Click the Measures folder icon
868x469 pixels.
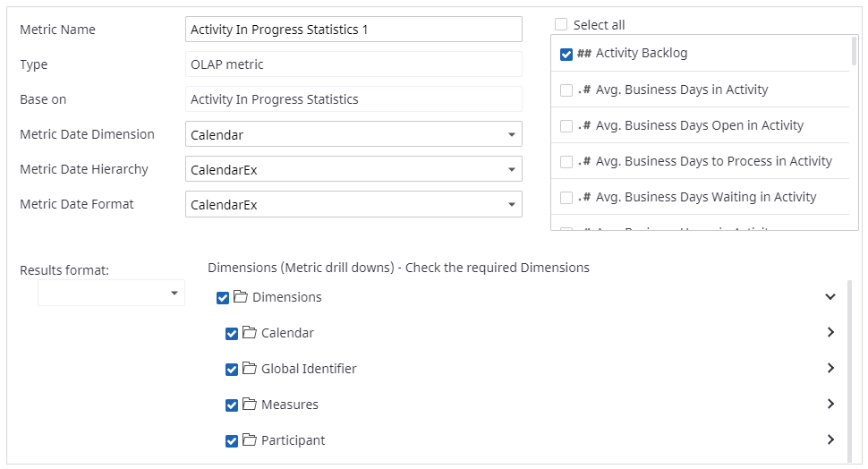coord(250,405)
